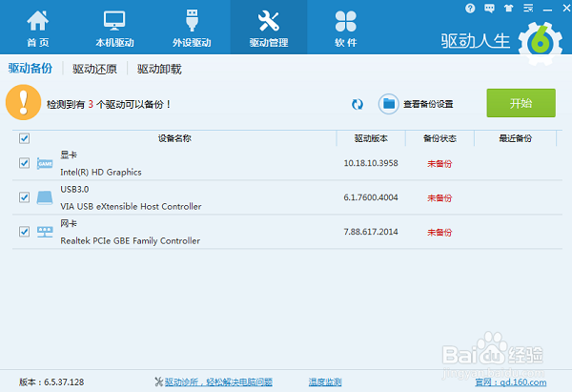The image size is (572, 392).
Task: Click the help question mark icon
Action: [x=470, y=8]
